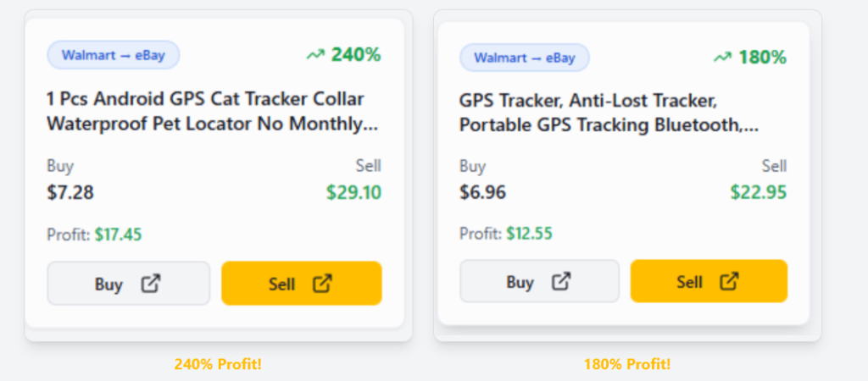Click the $17.45 profit amount
The height and width of the screenshot is (381, 868).
(x=118, y=235)
